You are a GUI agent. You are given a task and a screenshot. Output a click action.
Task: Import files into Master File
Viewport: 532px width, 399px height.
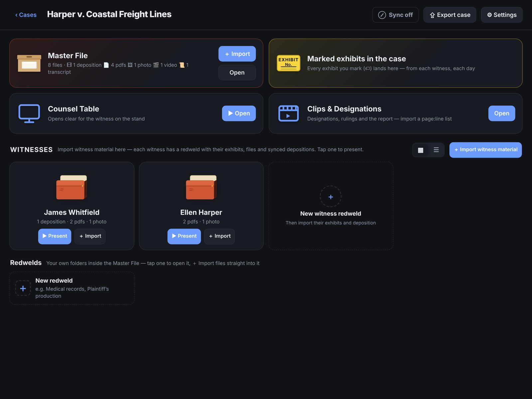coord(237,54)
